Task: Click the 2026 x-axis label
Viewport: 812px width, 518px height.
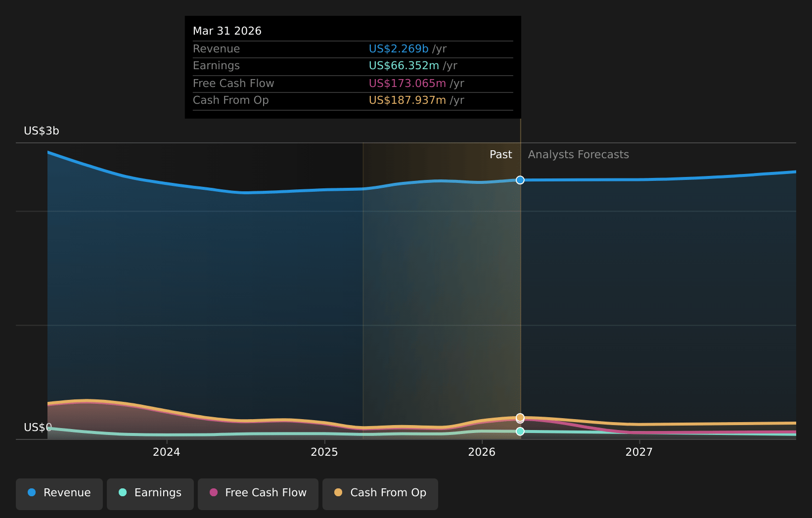Action: click(482, 452)
